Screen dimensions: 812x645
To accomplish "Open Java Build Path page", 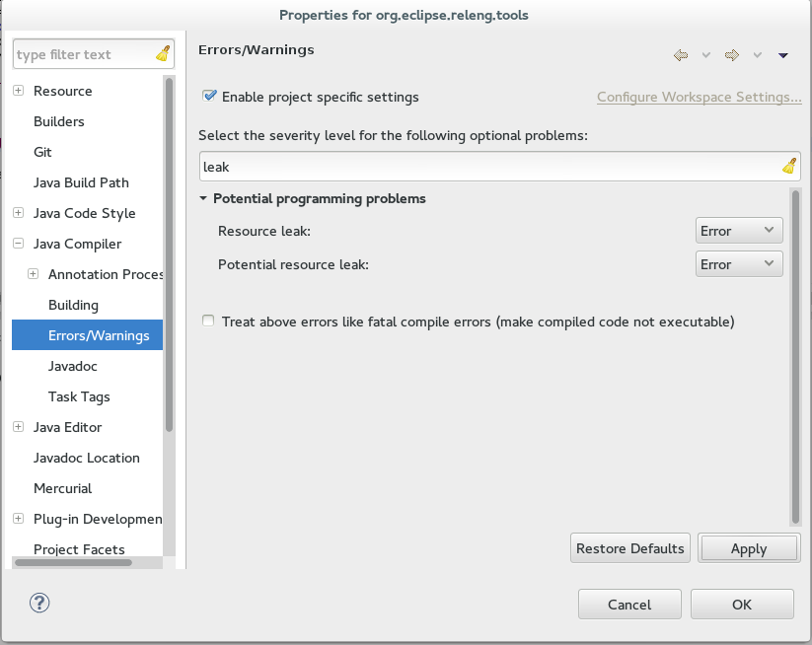I will pos(81,182).
